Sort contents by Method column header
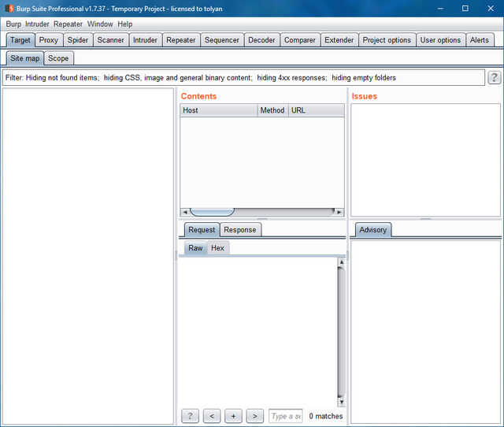 point(272,110)
